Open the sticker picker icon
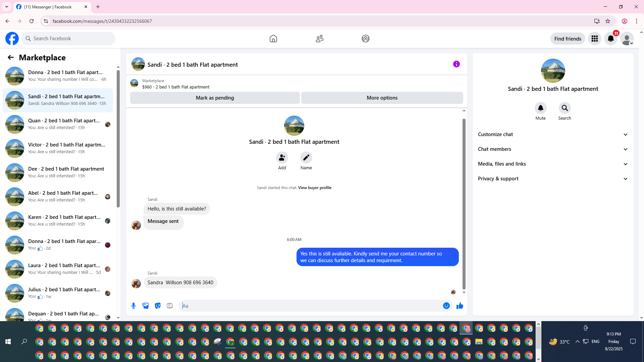 click(158, 306)
